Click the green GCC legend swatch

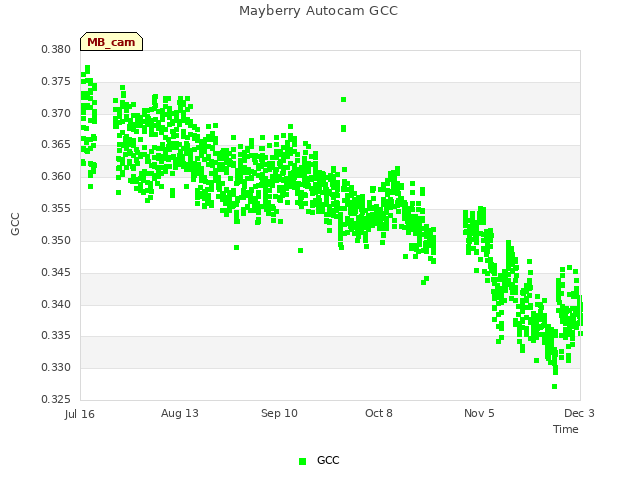[302, 461]
